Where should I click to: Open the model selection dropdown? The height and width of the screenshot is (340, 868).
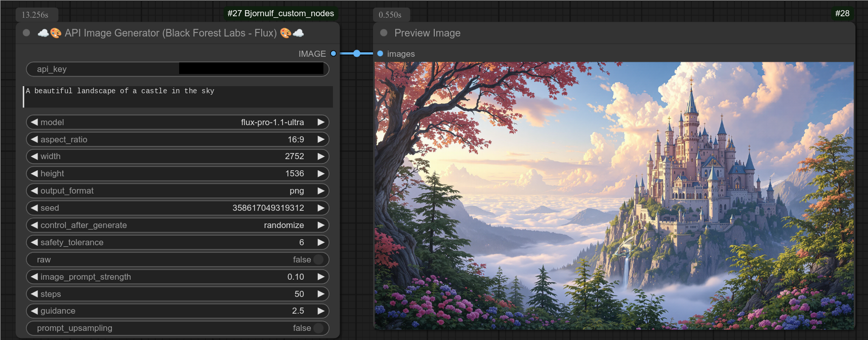coord(177,123)
